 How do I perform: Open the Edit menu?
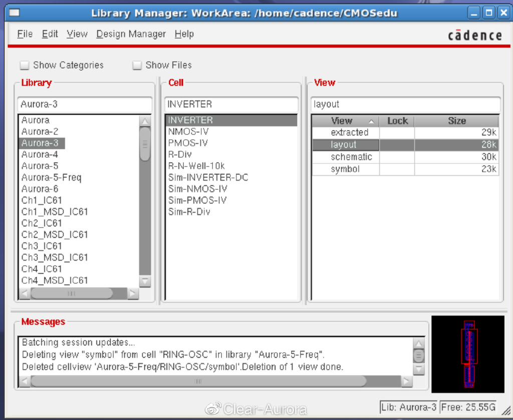coord(50,34)
